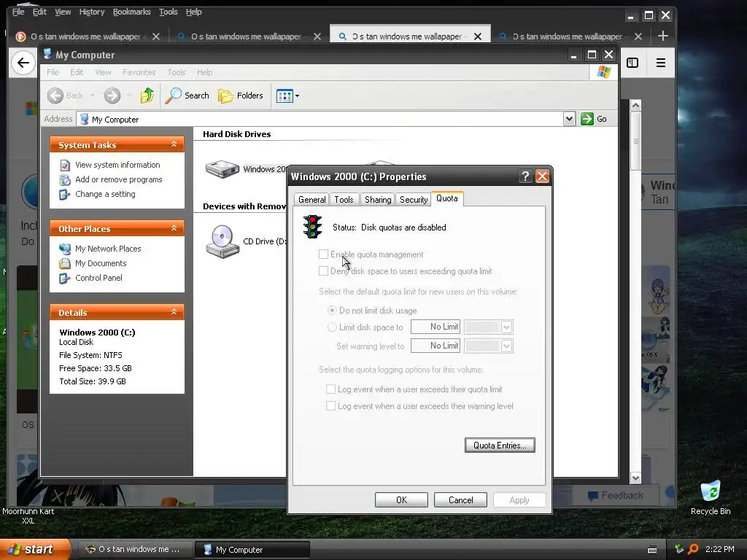Image resolution: width=747 pixels, height=560 pixels.
Task: Click the question mark help button in Properties
Action: pyautogui.click(x=525, y=176)
